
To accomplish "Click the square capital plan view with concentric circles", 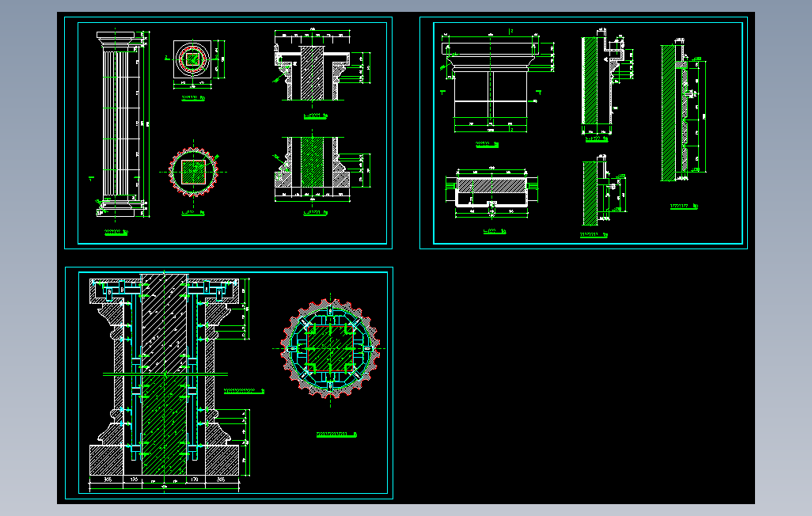I will click(192, 59).
